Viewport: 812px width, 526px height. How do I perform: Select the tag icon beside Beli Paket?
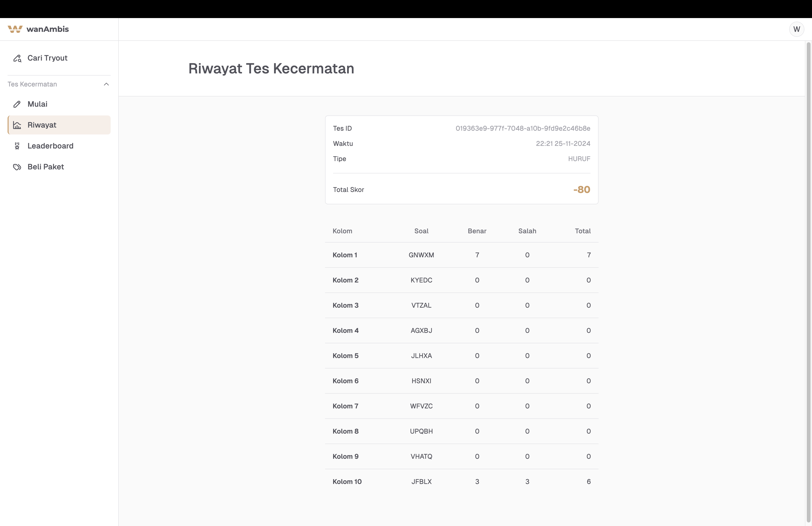(x=17, y=167)
